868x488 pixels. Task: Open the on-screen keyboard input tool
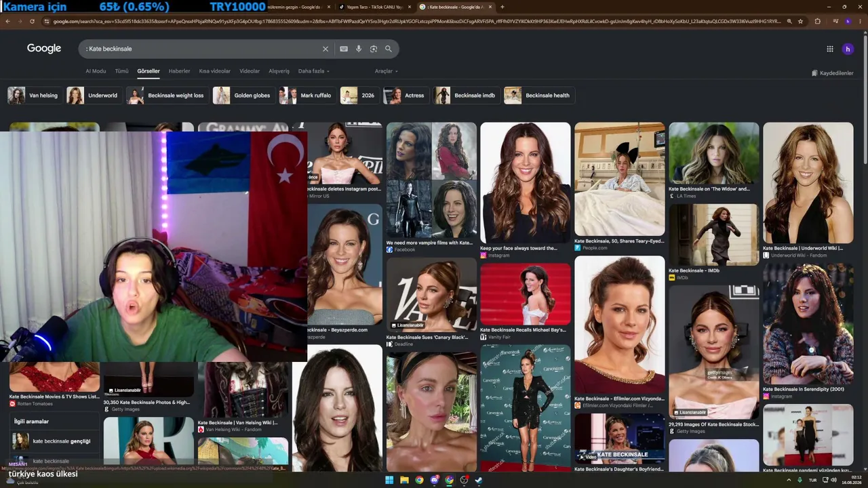coord(344,49)
